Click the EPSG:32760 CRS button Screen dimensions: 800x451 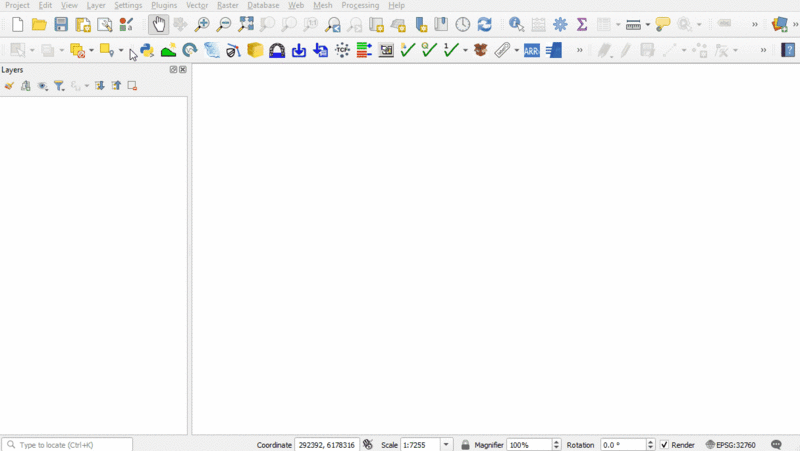731,445
